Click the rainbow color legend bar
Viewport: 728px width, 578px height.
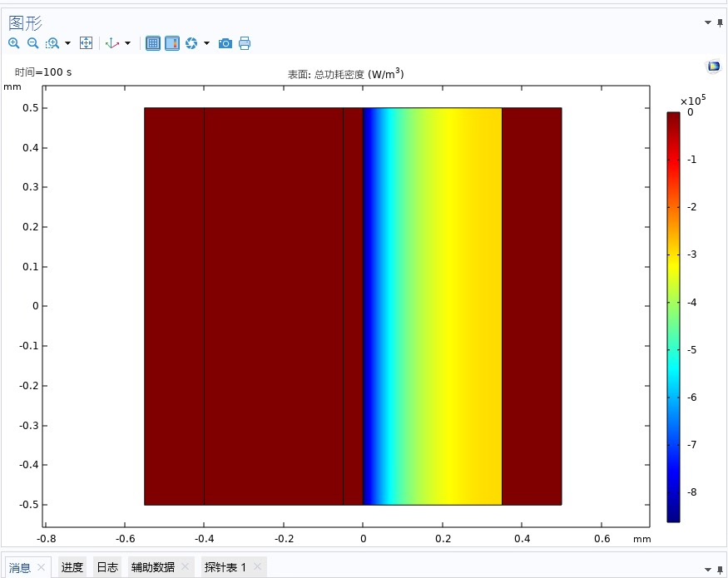point(673,317)
